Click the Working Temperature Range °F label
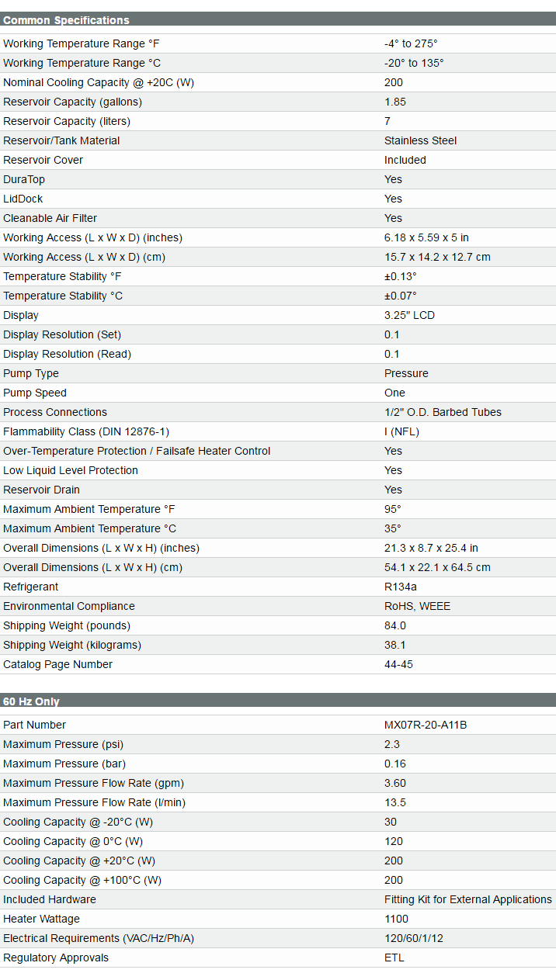This screenshot has width=556, height=980. pyautogui.click(x=81, y=43)
